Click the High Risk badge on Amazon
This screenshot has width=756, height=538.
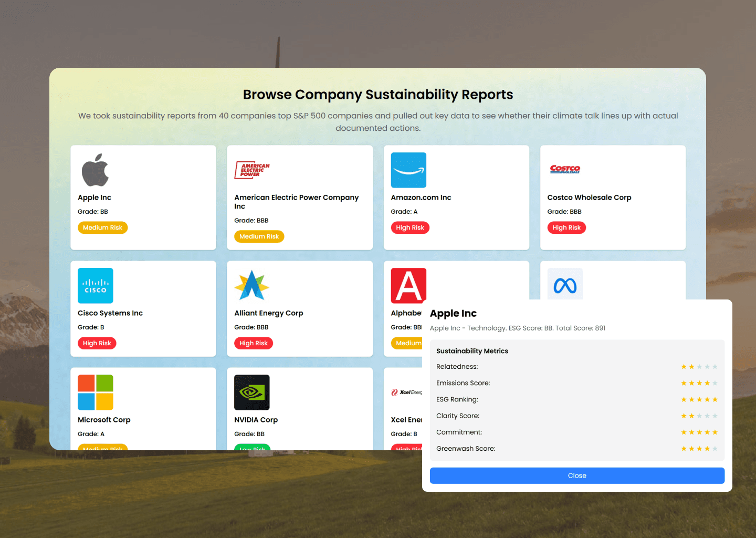tap(410, 227)
